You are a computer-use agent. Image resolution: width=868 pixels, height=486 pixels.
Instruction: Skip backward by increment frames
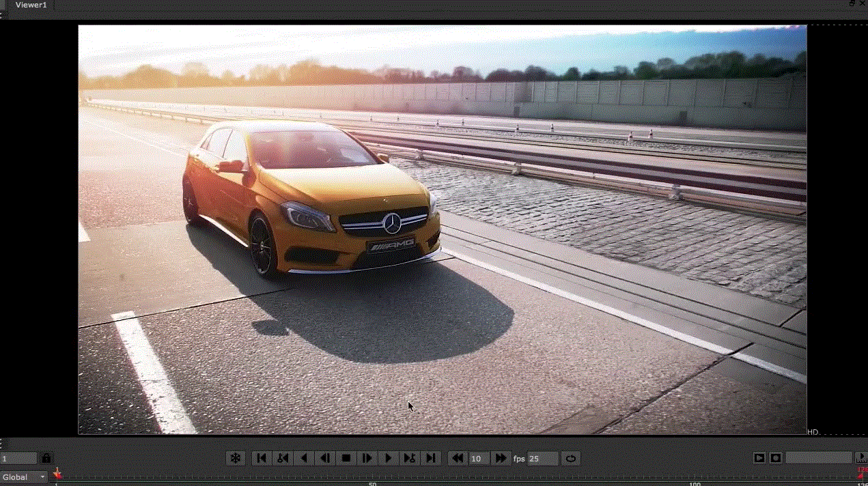[x=458, y=458]
